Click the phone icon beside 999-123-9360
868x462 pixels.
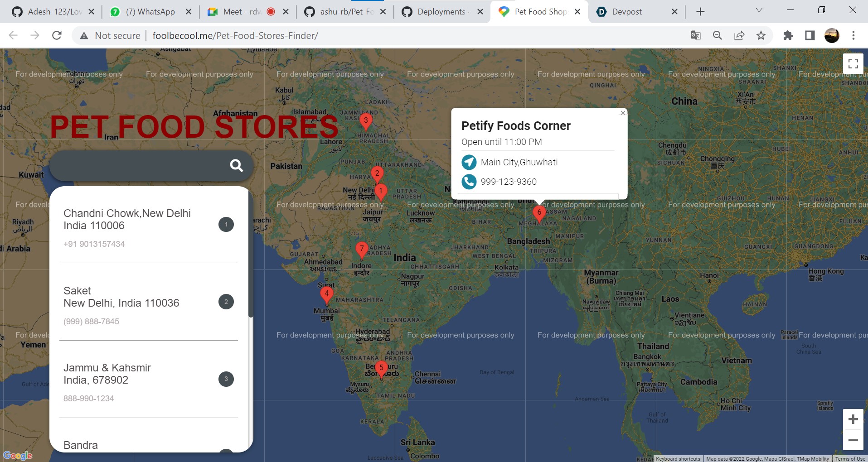point(469,182)
